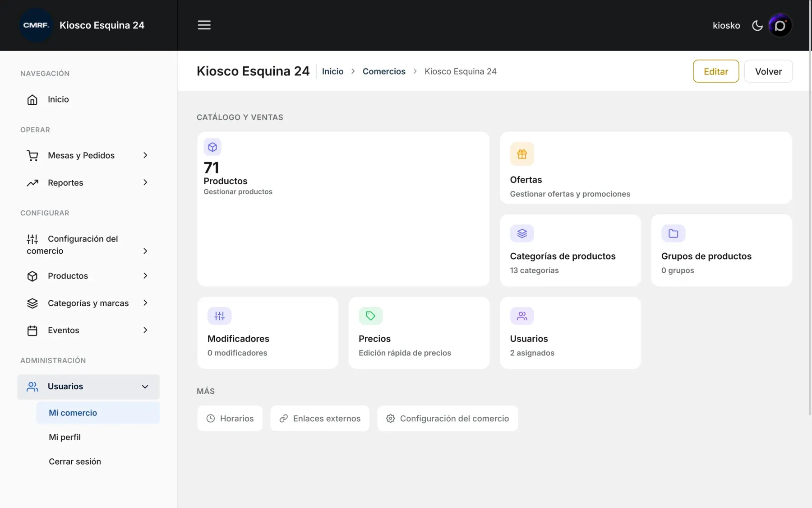Open the user avatar menu
Screen dimensions: 812x508
780,25
